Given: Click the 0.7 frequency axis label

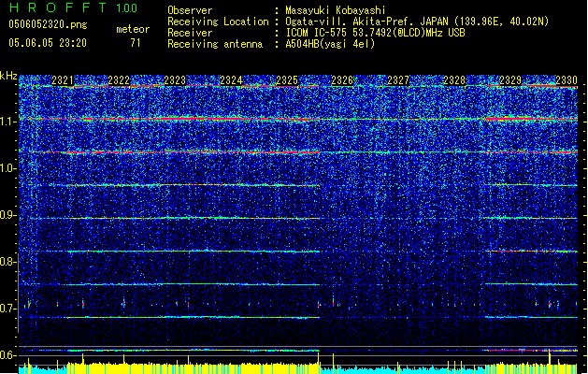Looking at the screenshot, I should [x=7, y=309].
